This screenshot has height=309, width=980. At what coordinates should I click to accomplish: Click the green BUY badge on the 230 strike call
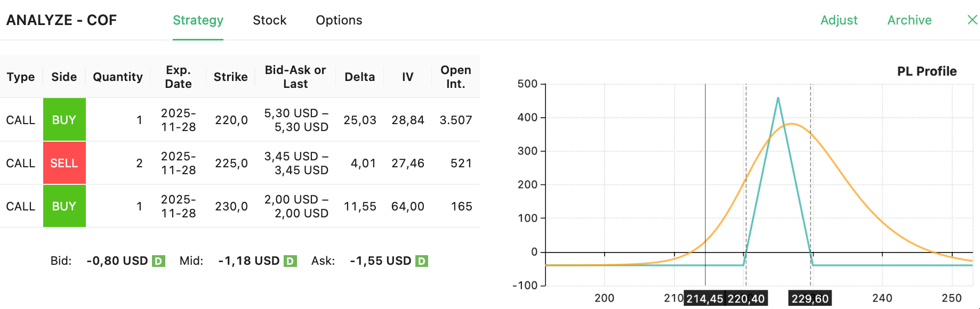pyautogui.click(x=64, y=206)
